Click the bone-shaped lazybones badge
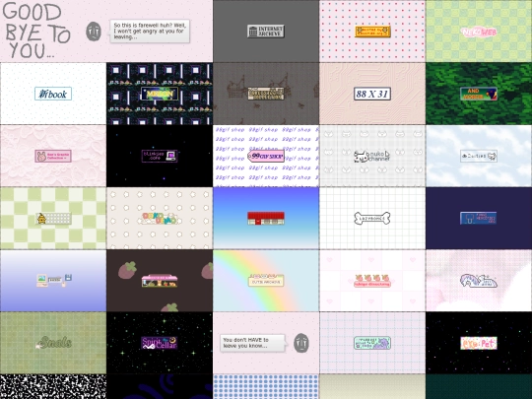532x399 pixels. pos(372,218)
